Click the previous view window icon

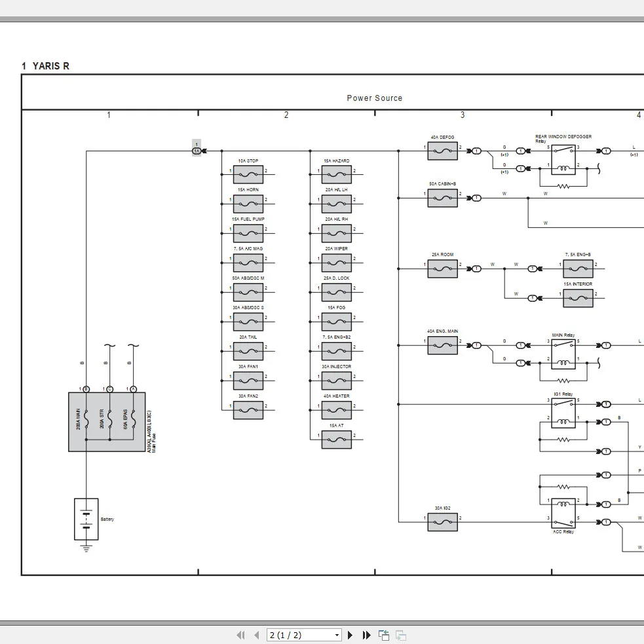tap(384, 635)
